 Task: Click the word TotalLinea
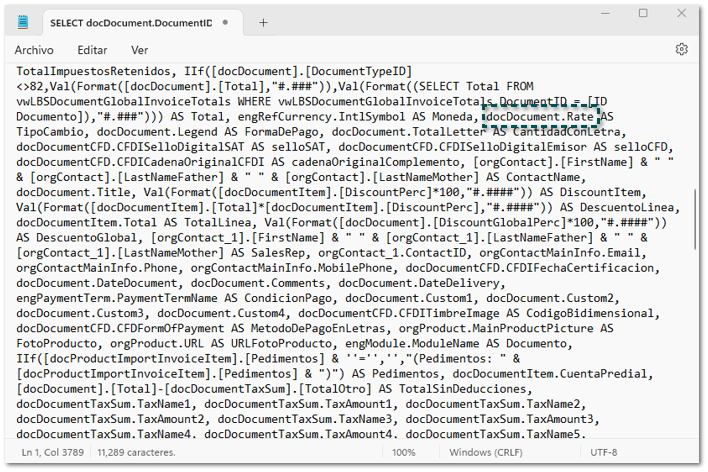point(218,223)
